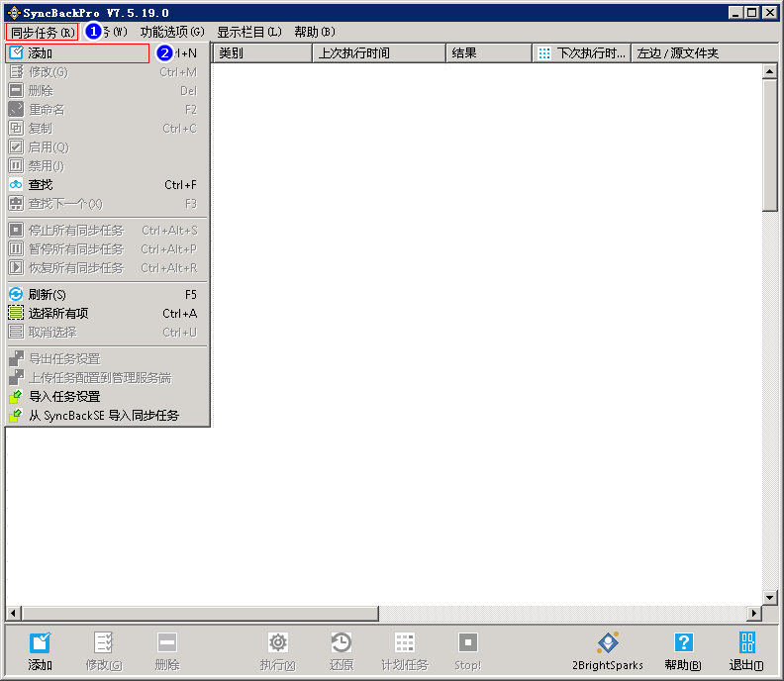Image resolution: width=784 pixels, height=681 pixels.
Task: Open the 功能选项(G) menu
Action: (x=172, y=32)
